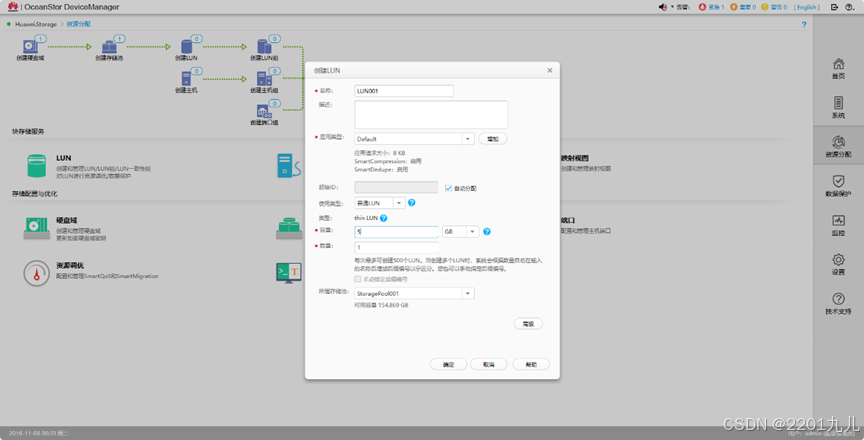Click the Cancel (取消) button
Screen dimensions: 864x440
[x=488, y=365]
